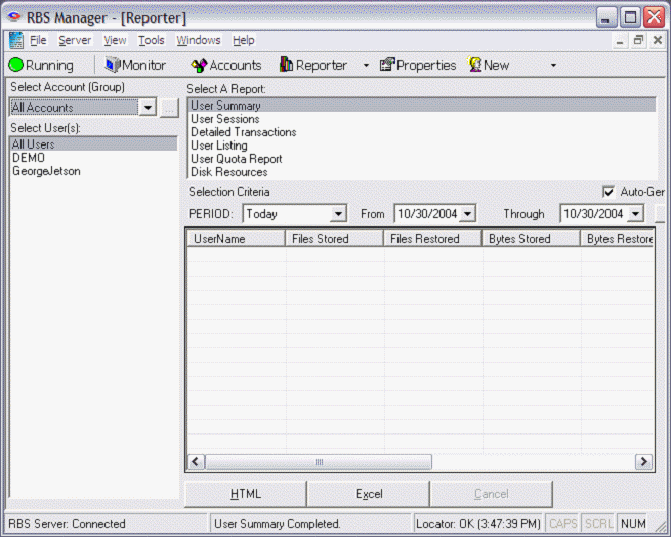Open the Server menu

74,40
